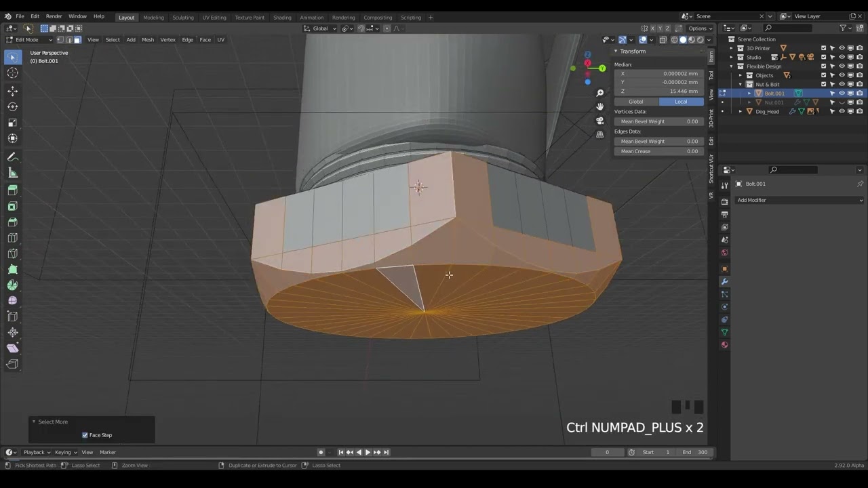Select the Bevel tool
Image resolution: width=868 pixels, height=488 pixels.
pyautogui.click(x=13, y=222)
